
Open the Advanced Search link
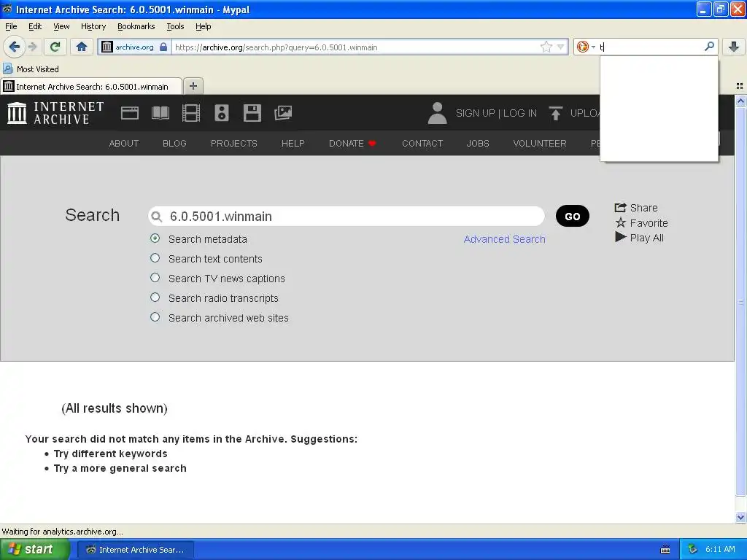click(x=505, y=239)
